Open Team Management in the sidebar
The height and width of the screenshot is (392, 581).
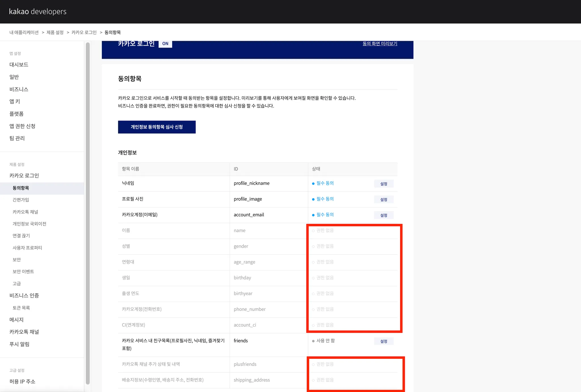tap(17, 138)
